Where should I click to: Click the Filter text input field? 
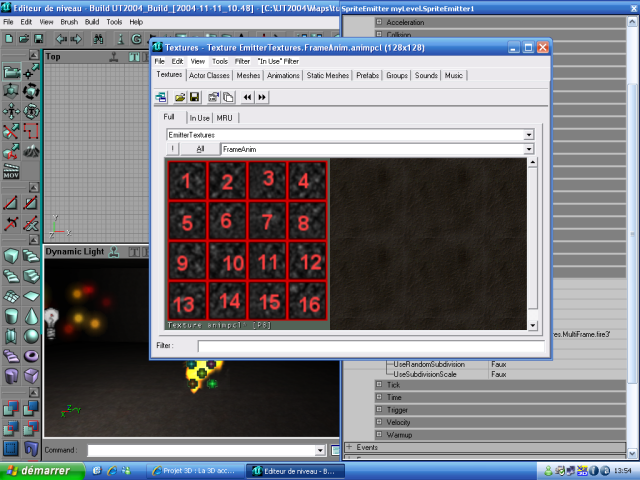(x=370, y=346)
